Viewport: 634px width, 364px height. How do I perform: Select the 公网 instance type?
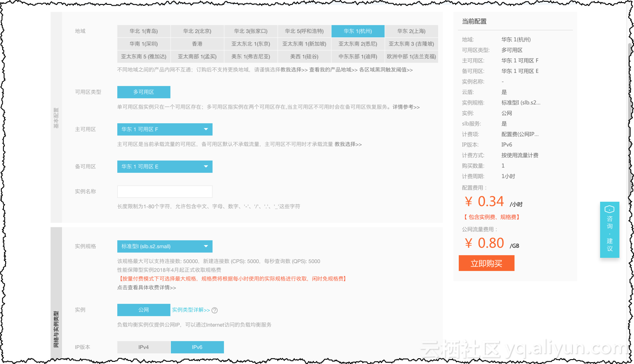coord(144,310)
